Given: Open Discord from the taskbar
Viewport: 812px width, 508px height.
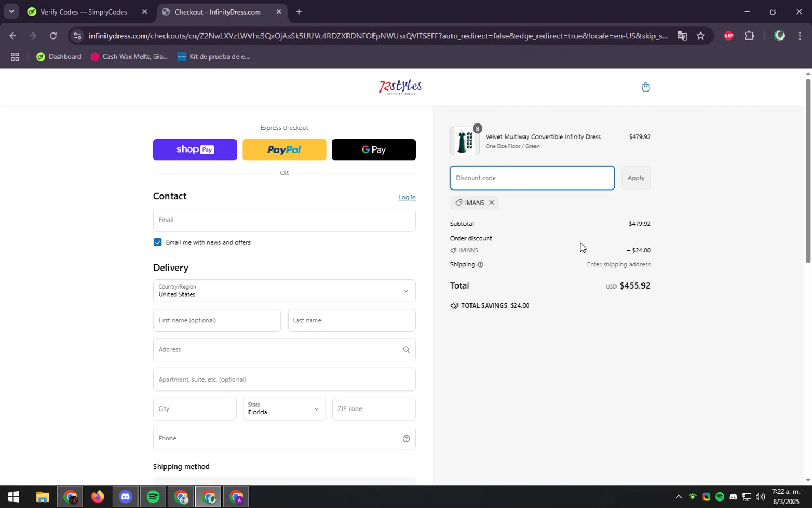Looking at the screenshot, I should pyautogui.click(x=125, y=497).
